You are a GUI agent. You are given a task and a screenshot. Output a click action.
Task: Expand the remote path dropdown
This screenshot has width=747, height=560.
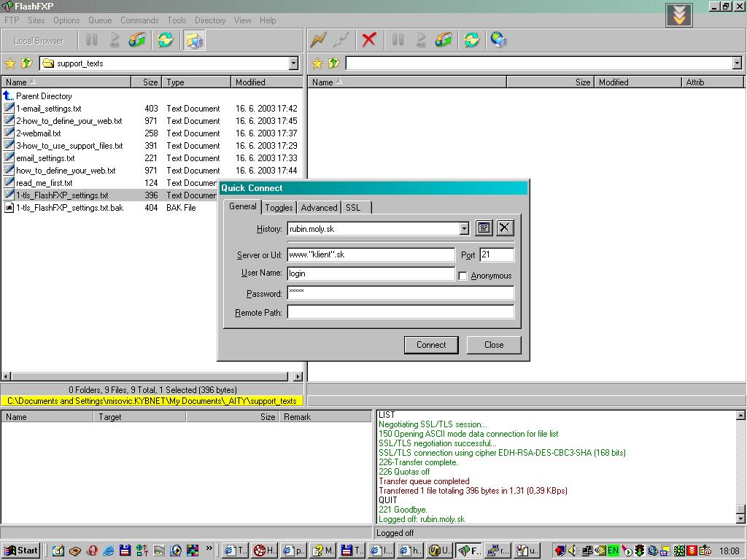pos(737,63)
